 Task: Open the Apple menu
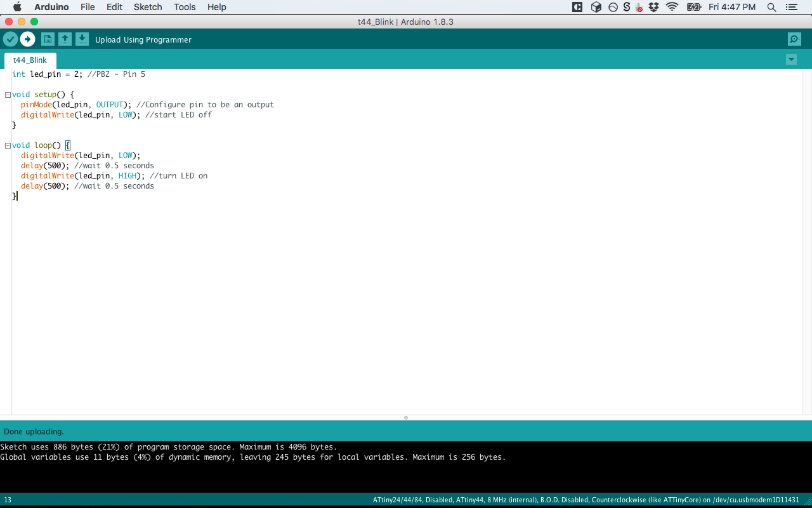point(17,7)
